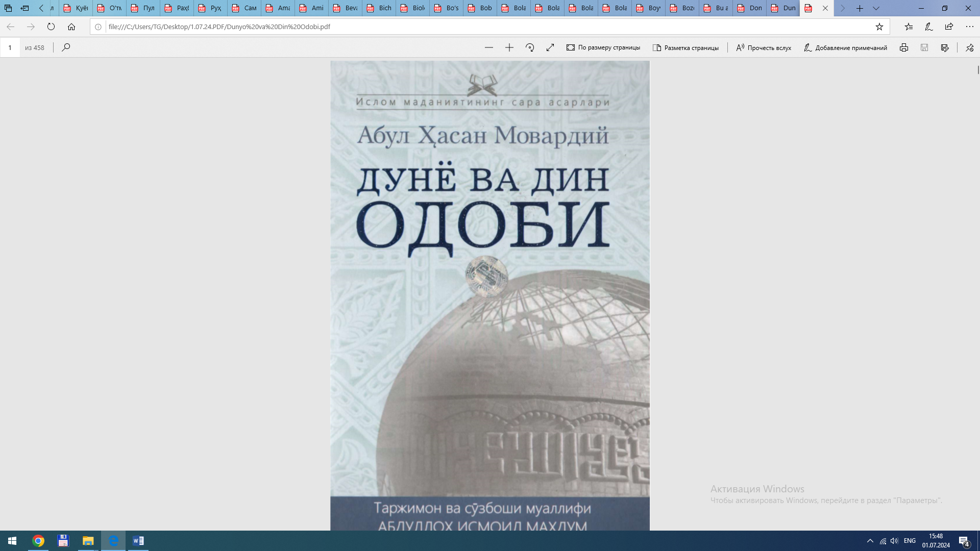980x551 pixels.
Task: Click 'Добавление примечаний' button
Action: click(x=845, y=47)
